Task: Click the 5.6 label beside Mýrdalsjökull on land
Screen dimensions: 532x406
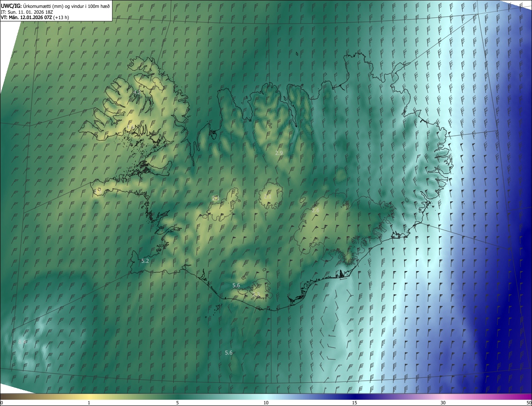Action: pyautogui.click(x=236, y=285)
